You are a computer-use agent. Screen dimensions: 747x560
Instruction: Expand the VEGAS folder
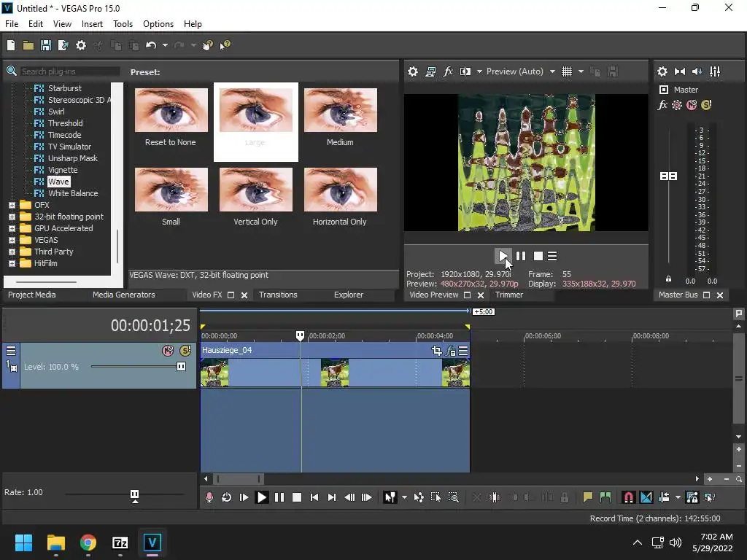tap(12, 240)
